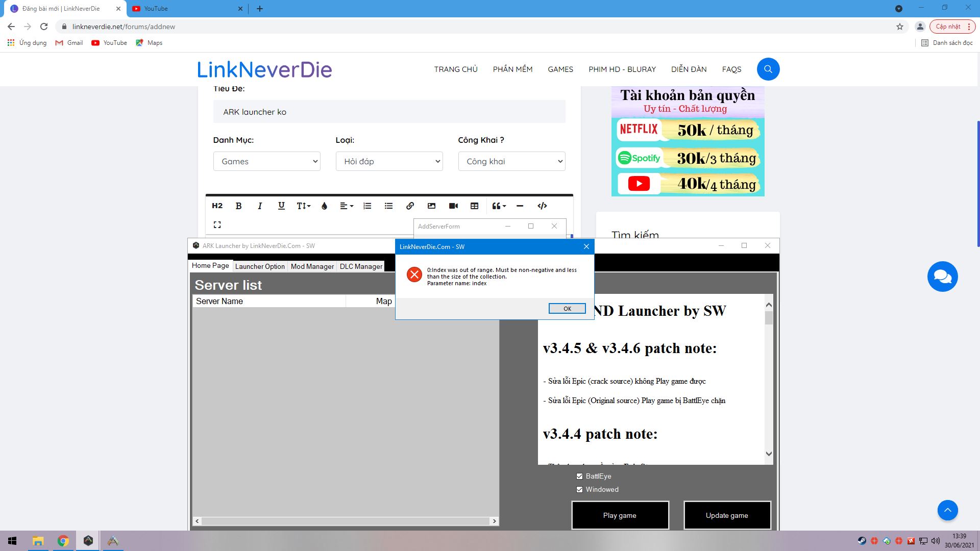Switch to the Mod Manager tab

click(x=312, y=266)
